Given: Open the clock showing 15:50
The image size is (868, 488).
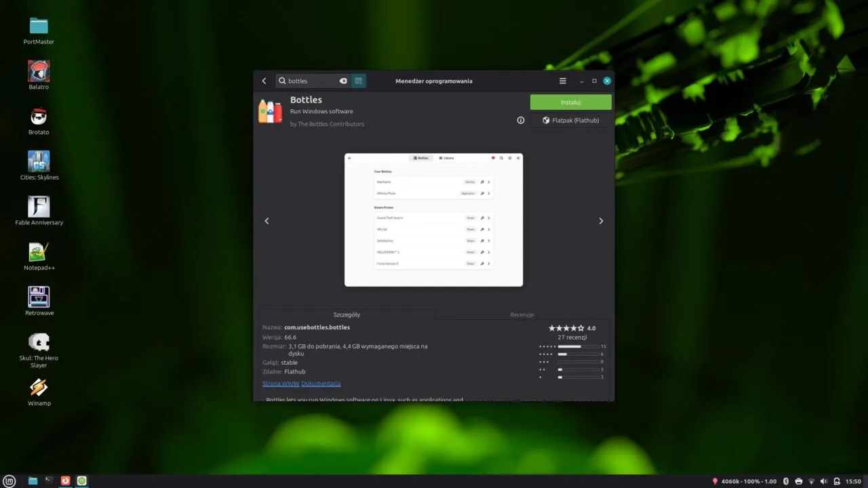Looking at the screenshot, I should pos(853,481).
